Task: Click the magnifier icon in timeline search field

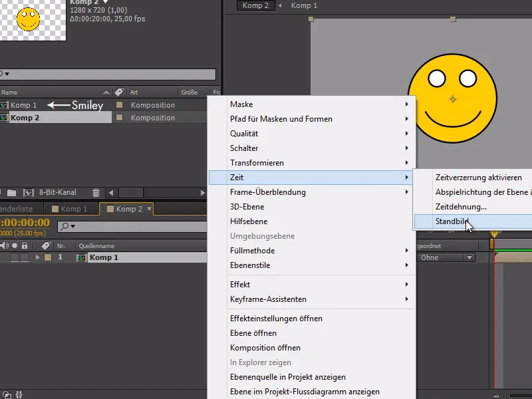Action: (x=65, y=226)
